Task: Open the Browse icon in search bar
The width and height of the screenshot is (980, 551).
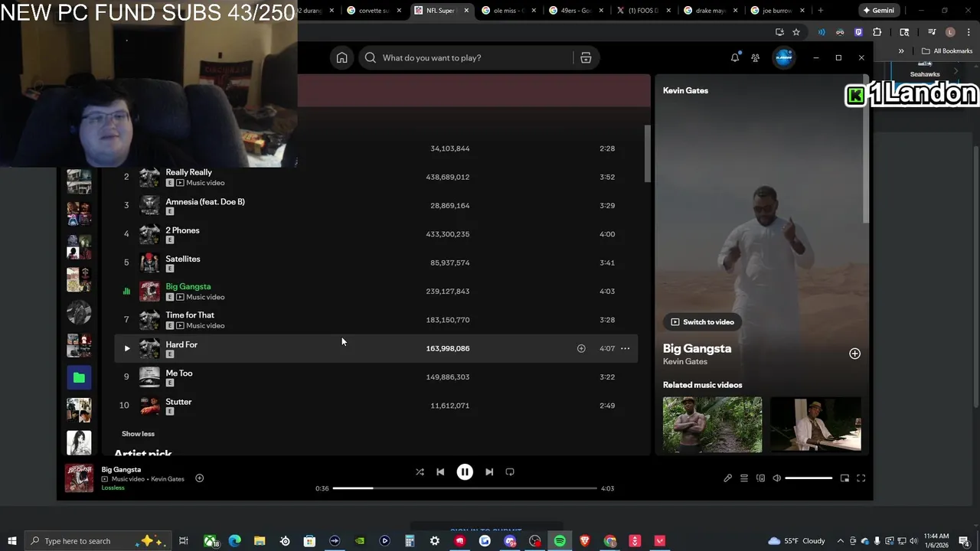Action: coord(586,57)
